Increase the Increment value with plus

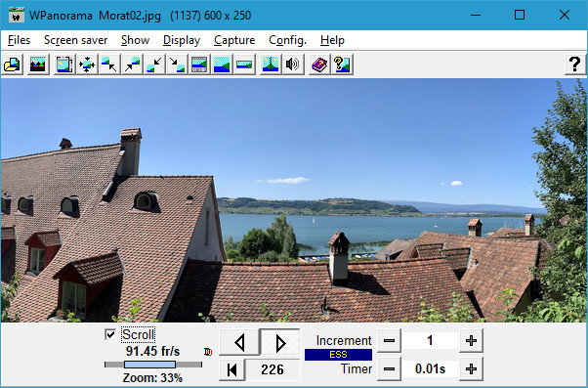tap(471, 341)
